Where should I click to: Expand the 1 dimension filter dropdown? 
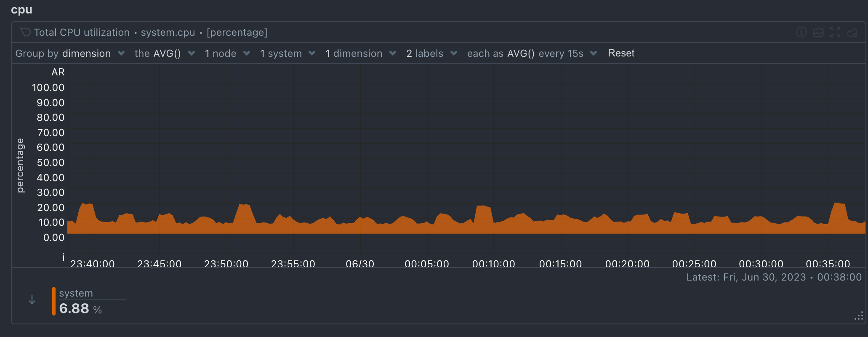[361, 53]
